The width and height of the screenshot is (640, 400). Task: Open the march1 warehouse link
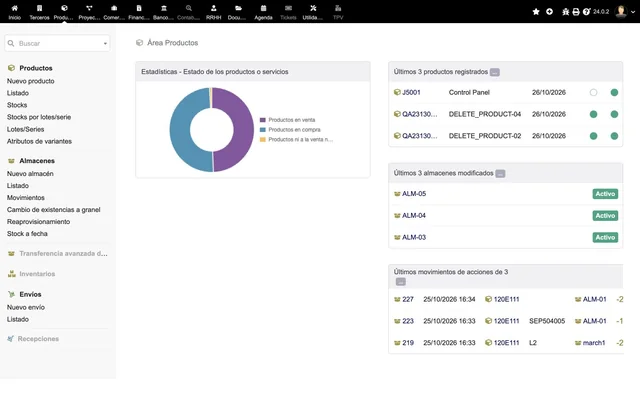pyautogui.click(x=594, y=343)
